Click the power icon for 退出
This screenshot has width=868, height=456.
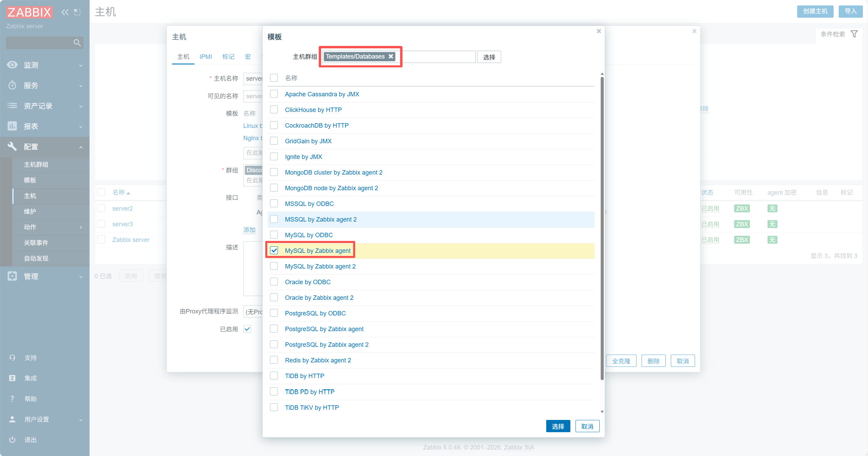[x=12, y=440]
